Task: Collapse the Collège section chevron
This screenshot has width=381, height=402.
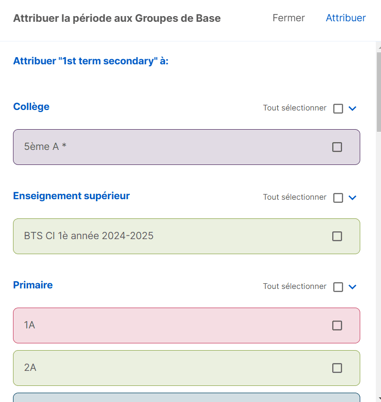Action: click(x=352, y=108)
